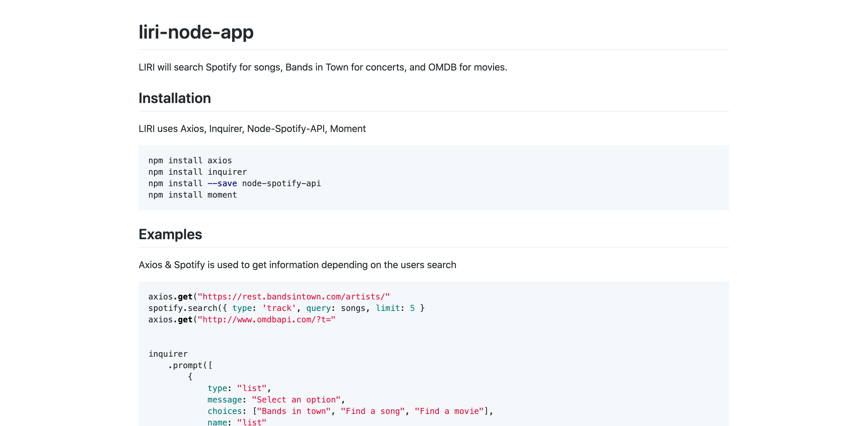Click the 'Select an option' message string
Screen dimensions: 868x426
click(x=296, y=399)
